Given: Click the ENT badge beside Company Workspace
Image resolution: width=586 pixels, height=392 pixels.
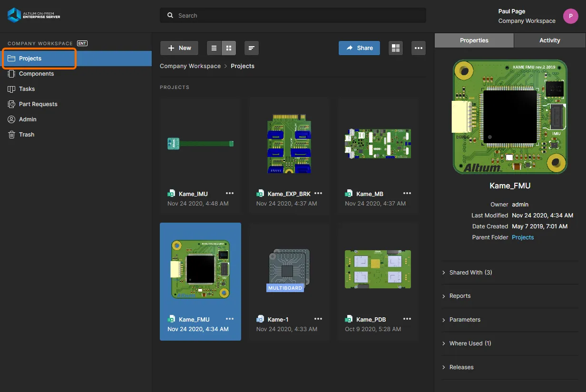Looking at the screenshot, I should click(x=82, y=43).
